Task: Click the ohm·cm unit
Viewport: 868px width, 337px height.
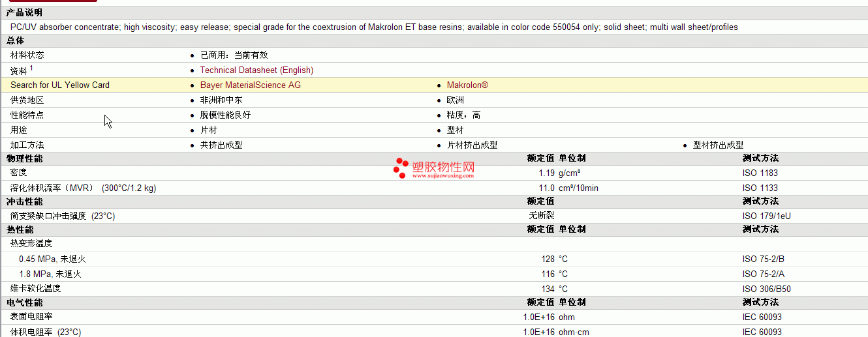Action: [x=575, y=332]
